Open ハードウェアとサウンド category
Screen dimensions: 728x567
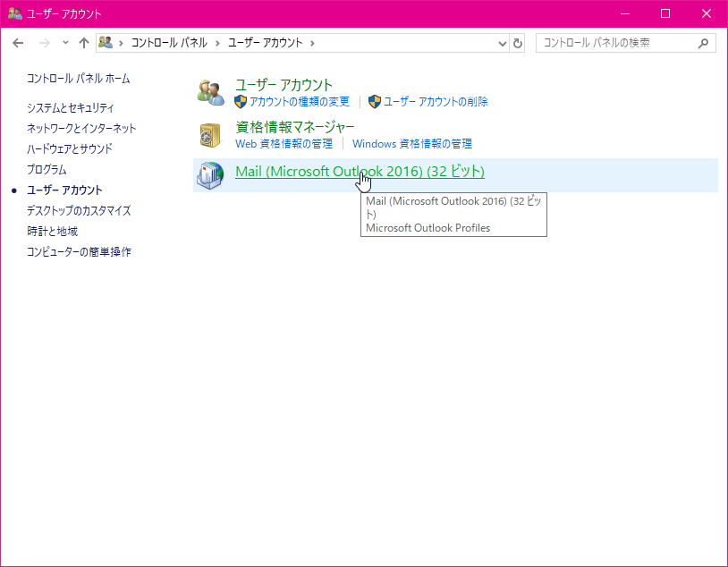(70, 148)
